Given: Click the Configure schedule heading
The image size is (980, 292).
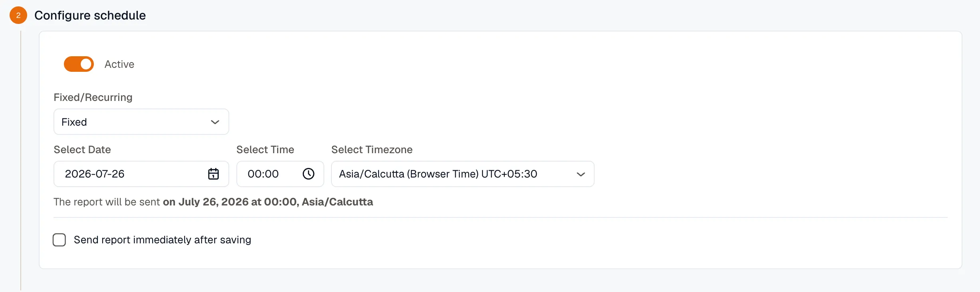Looking at the screenshot, I should [x=90, y=15].
